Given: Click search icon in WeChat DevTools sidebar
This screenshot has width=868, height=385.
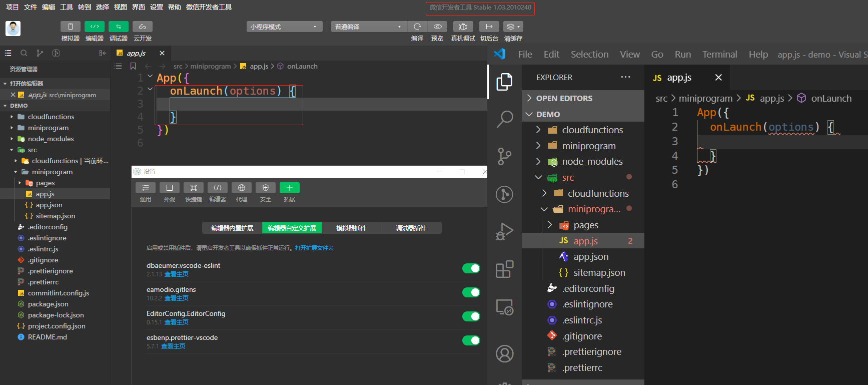Looking at the screenshot, I should [24, 53].
